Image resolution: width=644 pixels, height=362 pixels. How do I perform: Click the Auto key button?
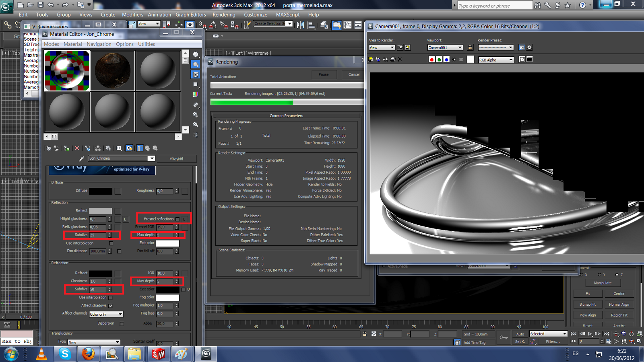pos(520,334)
